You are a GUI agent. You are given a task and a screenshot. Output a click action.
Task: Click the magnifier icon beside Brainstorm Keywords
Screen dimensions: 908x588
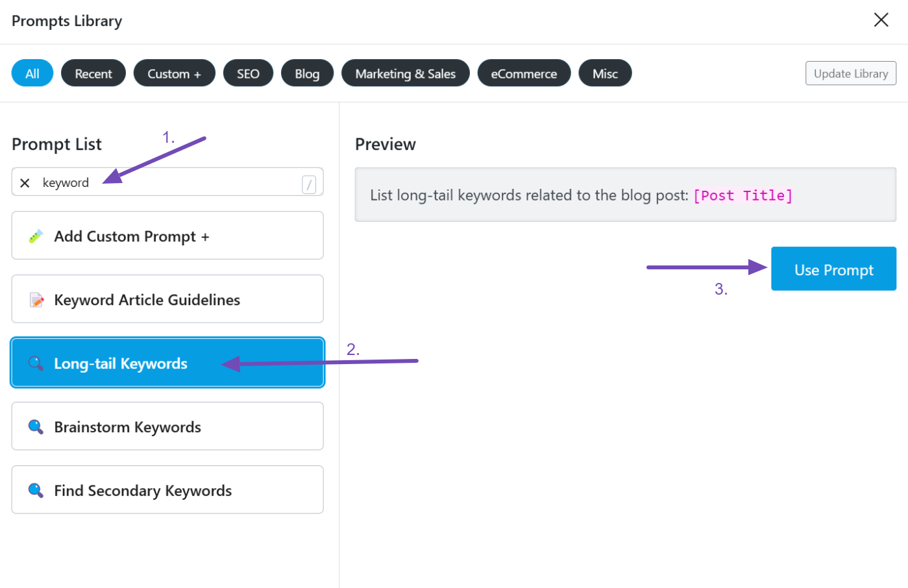pos(36,426)
